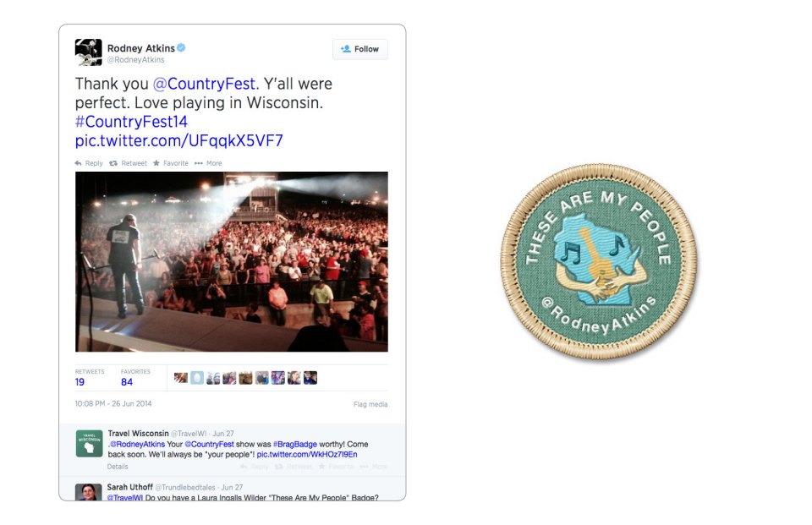Favorite the tweet with star icon
The image size is (812, 525).
(x=171, y=163)
